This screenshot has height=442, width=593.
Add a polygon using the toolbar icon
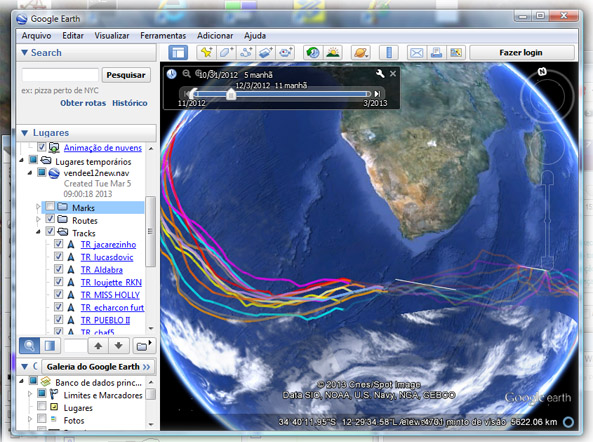click(226, 53)
